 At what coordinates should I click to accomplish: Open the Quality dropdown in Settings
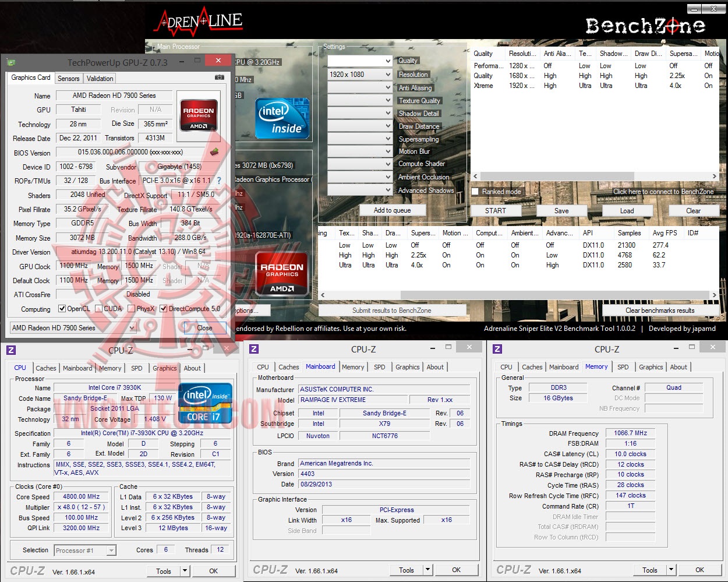point(359,61)
